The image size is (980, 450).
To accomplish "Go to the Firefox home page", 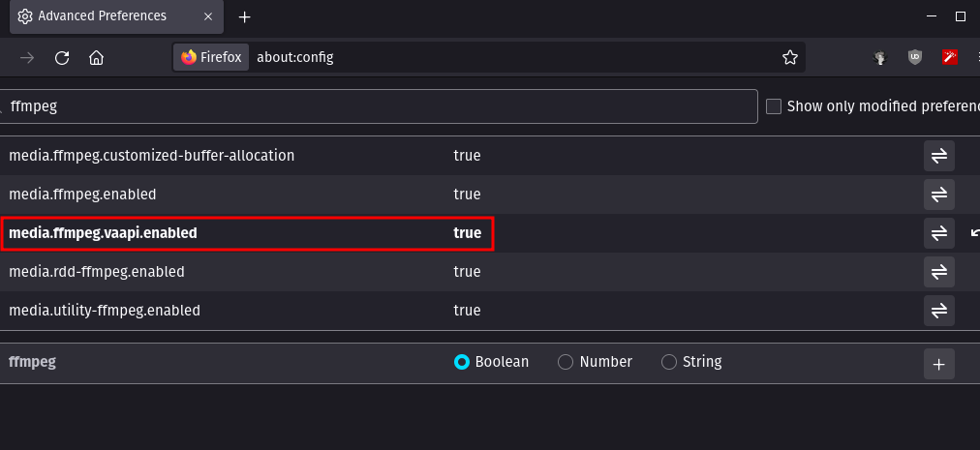I will pos(96,58).
